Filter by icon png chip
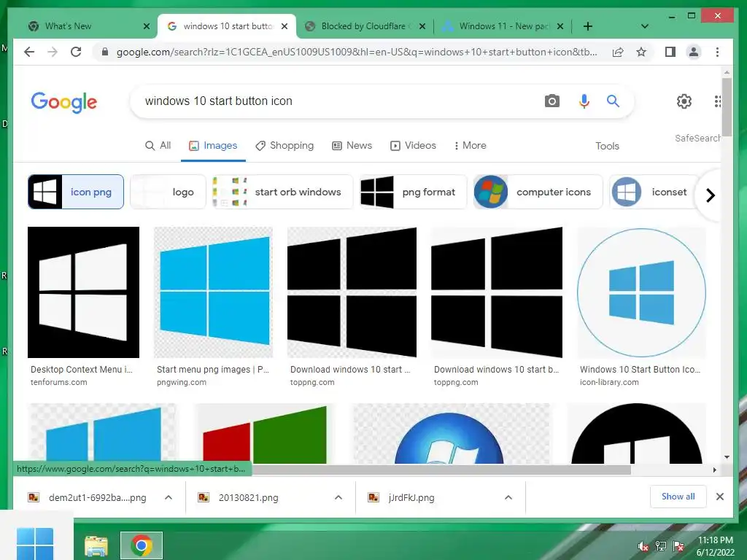The image size is (747, 560). point(76,192)
